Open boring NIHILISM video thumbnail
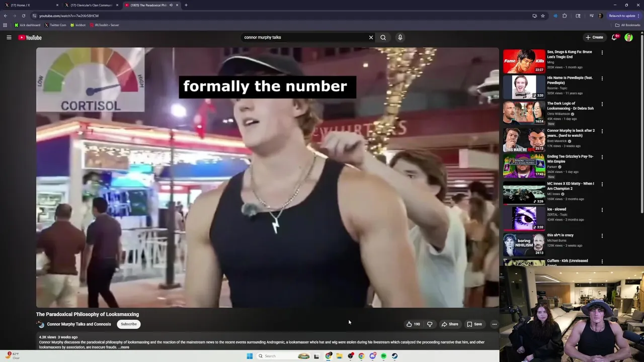The width and height of the screenshot is (644, 362). point(524,244)
